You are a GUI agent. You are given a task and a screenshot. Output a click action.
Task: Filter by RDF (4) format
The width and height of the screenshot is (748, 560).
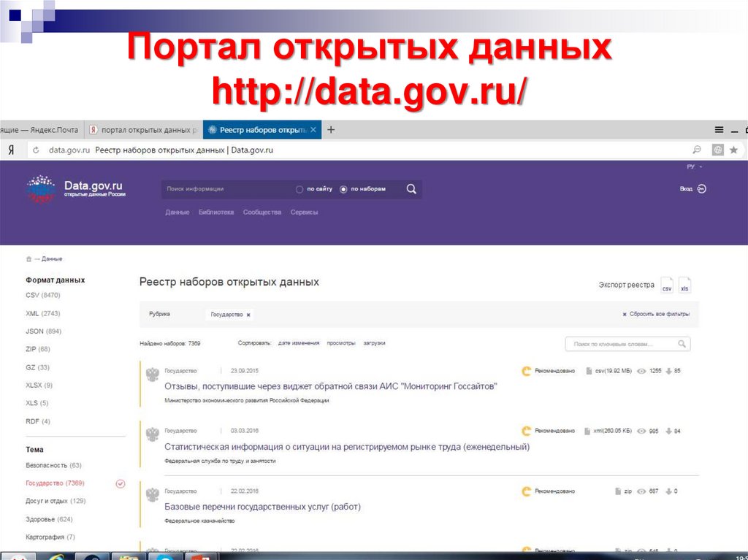(38, 421)
